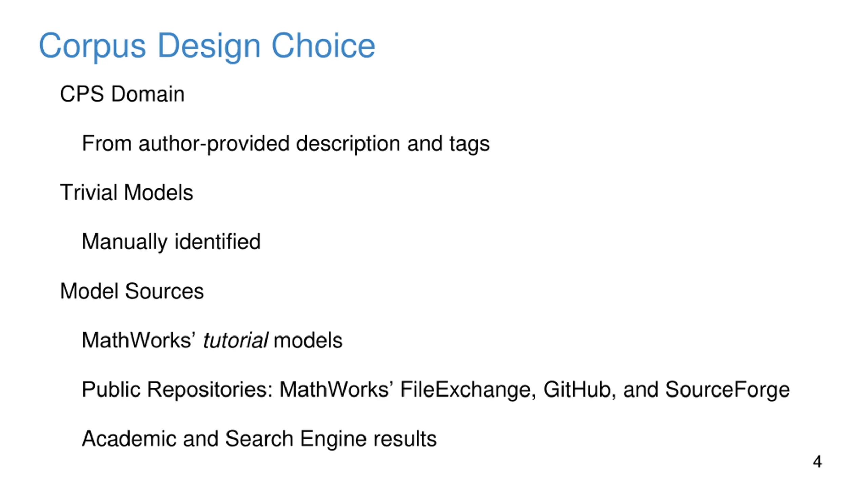This screenshot has width=868, height=488.
Task: Click the author-provided description and tags line
Action: pyautogui.click(x=286, y=144)
